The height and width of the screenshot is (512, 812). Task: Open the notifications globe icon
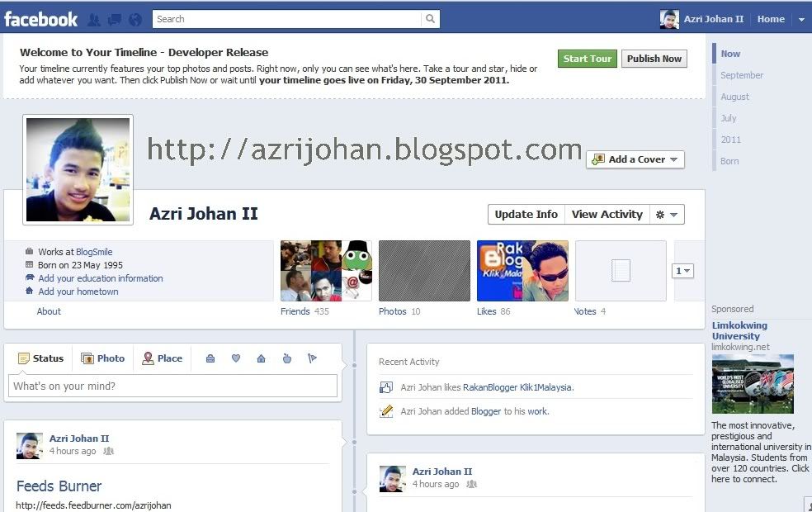click(x=135, y=20)
